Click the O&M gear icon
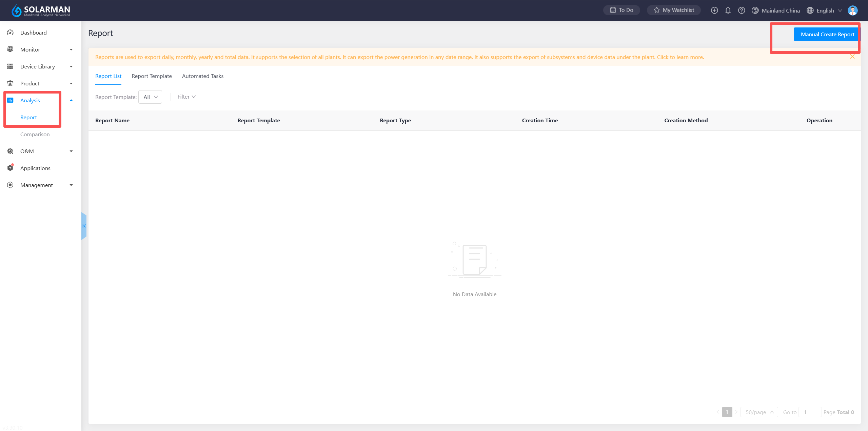The height and width of the screenshot is (431, 868). pyautogui.click(x=10, y=151)
